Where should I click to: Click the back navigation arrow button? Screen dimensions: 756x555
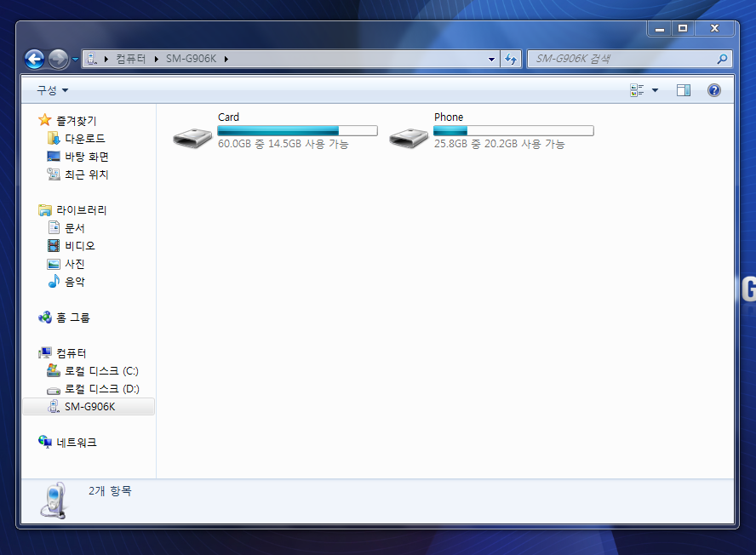click(x=34, y=59)
